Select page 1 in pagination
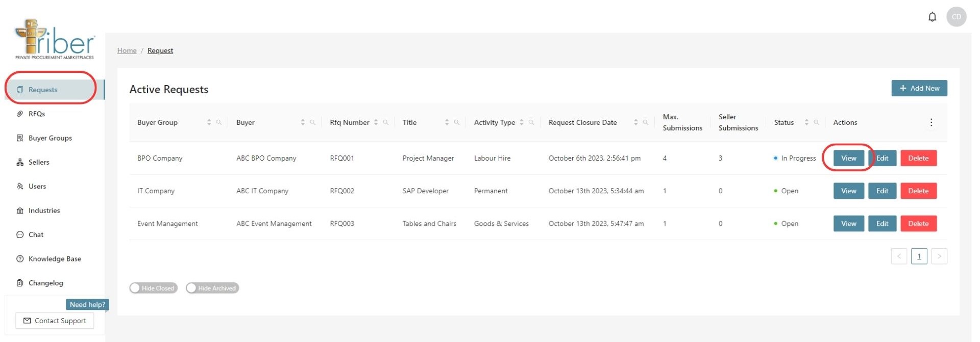The width and height of the screenshot is (980, 342). coord(919,256)
